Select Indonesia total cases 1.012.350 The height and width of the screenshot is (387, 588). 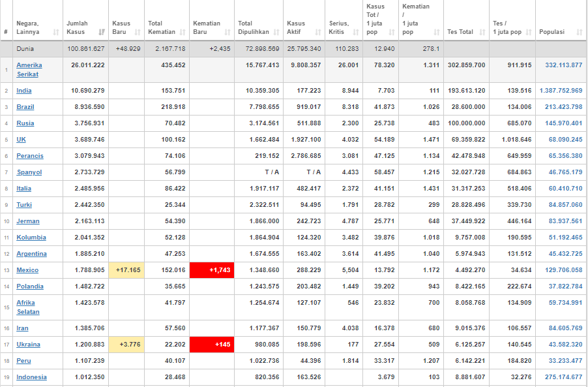(x=89, y=377)
